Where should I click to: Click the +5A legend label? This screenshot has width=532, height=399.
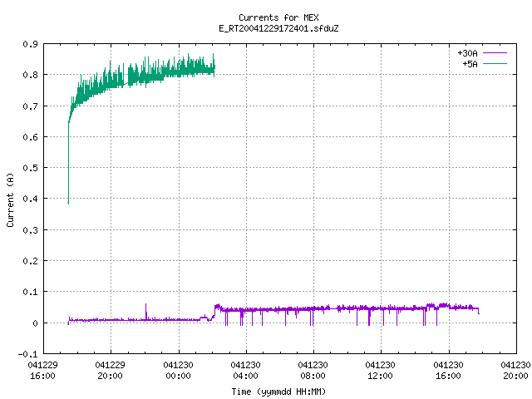470,64
